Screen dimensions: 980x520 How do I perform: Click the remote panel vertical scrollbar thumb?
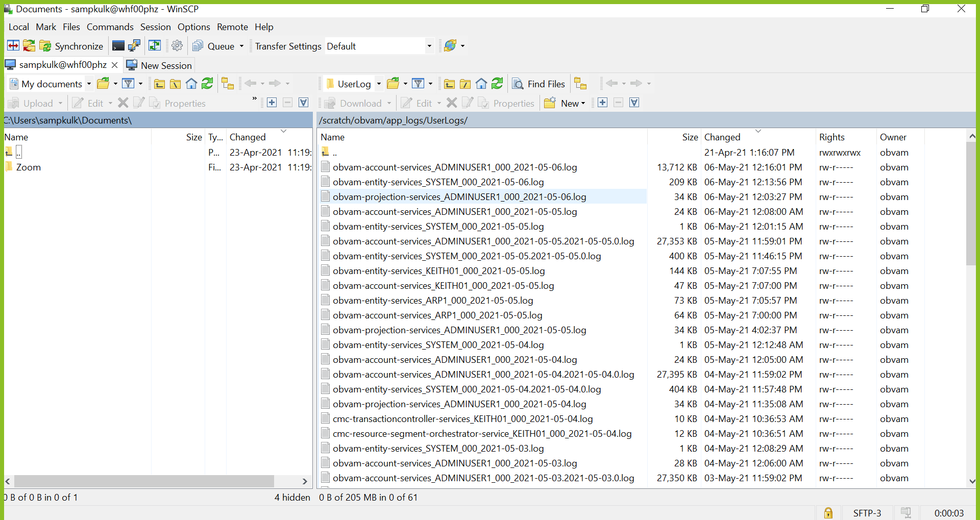971,203
